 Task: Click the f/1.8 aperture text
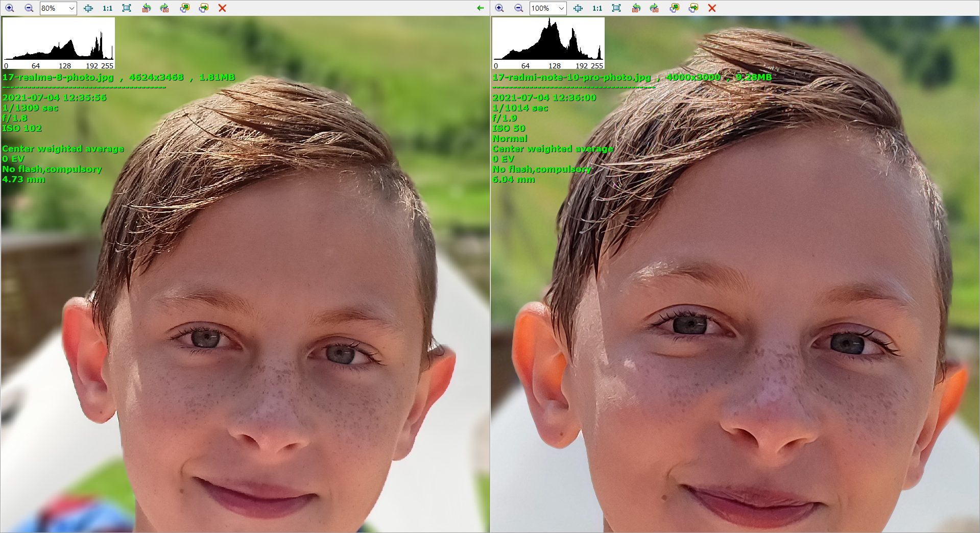click(x=15, y=118)
